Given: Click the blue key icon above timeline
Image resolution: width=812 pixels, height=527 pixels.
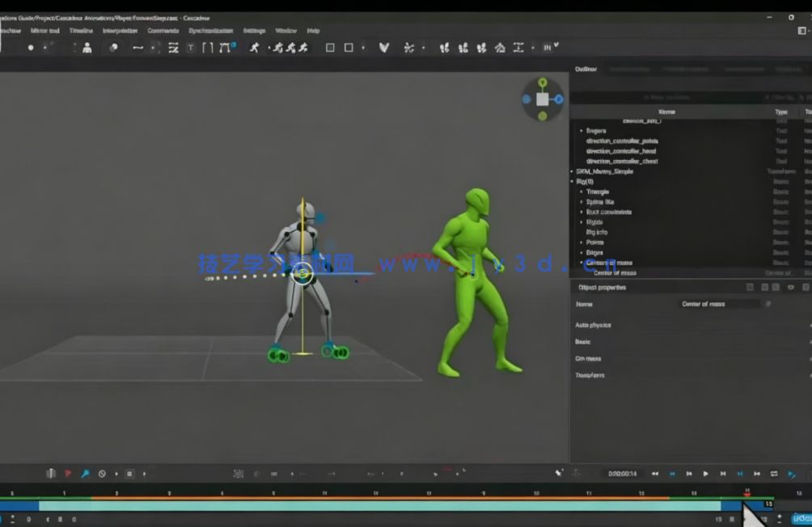Looking at the screenshot, I should click(85, 474).
